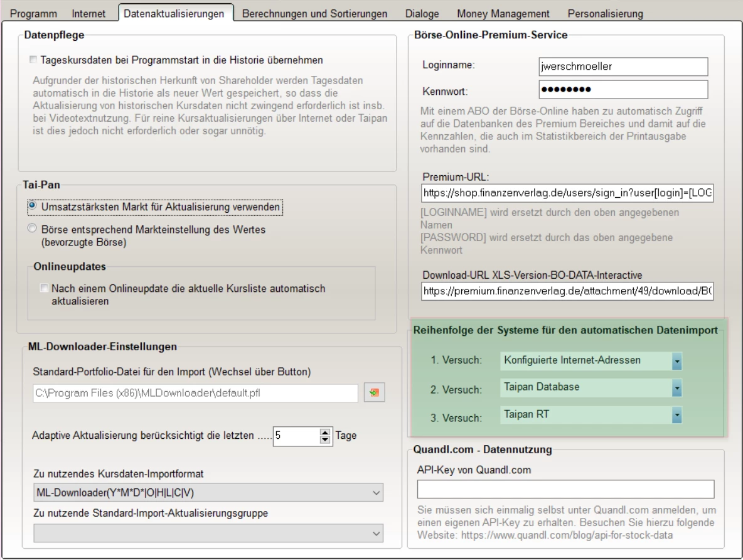The image size is (743, 560).
Task: Click the Quandl.com - Datennutzung heading
Action: click(x=483, y=450)
